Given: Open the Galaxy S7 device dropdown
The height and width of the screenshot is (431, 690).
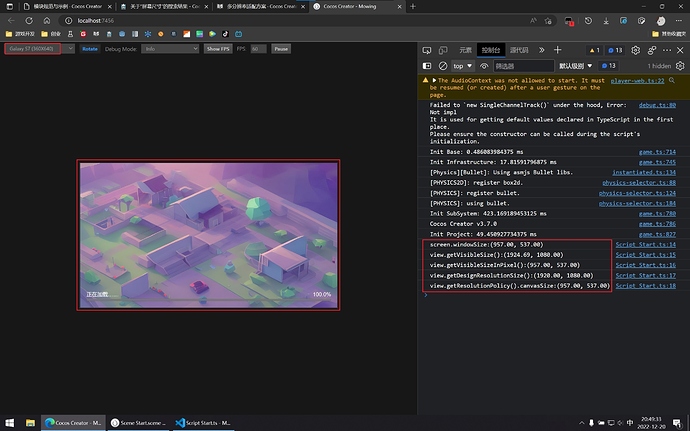Looking at the screenshot, I should pos(36,48).
